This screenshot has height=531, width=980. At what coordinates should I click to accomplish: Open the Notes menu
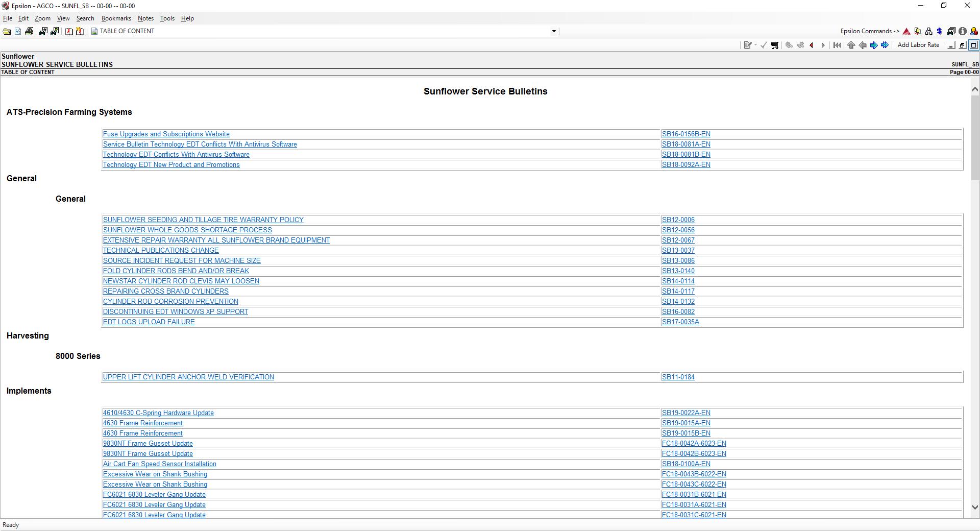tap(145, 18)
